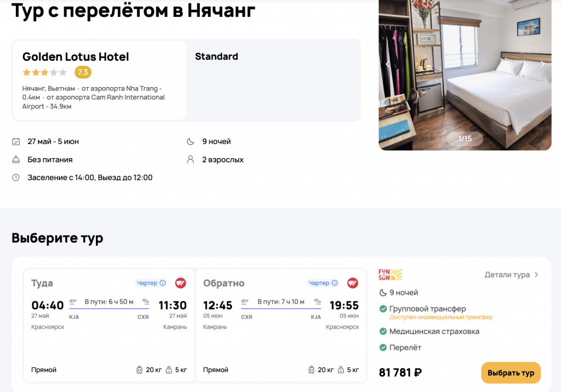Open the hotel room photo

465,75
